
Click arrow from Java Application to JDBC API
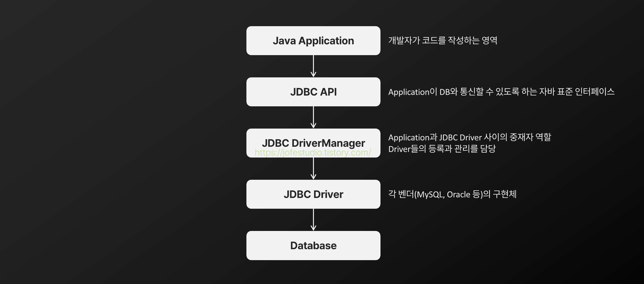pos(313,66)
